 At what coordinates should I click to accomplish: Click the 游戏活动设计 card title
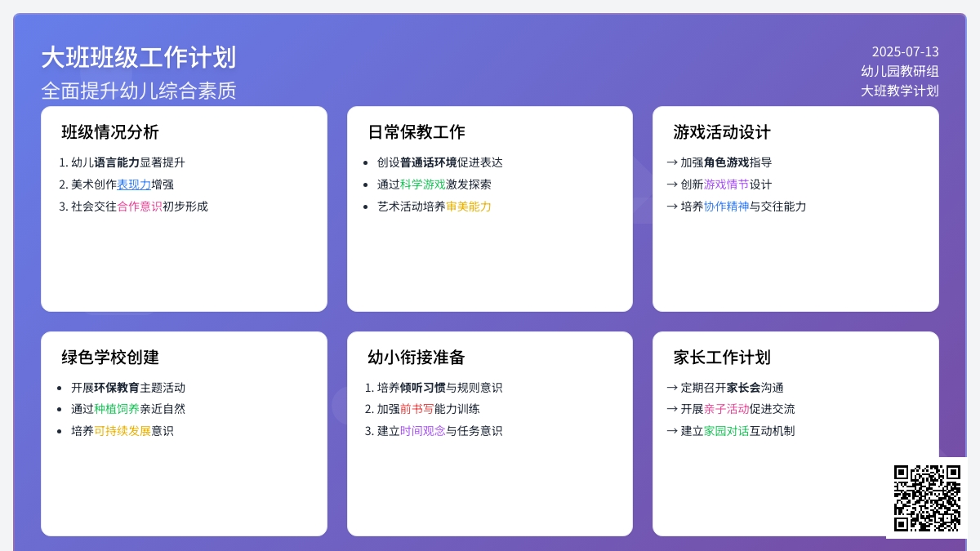(x=722, y=131)
